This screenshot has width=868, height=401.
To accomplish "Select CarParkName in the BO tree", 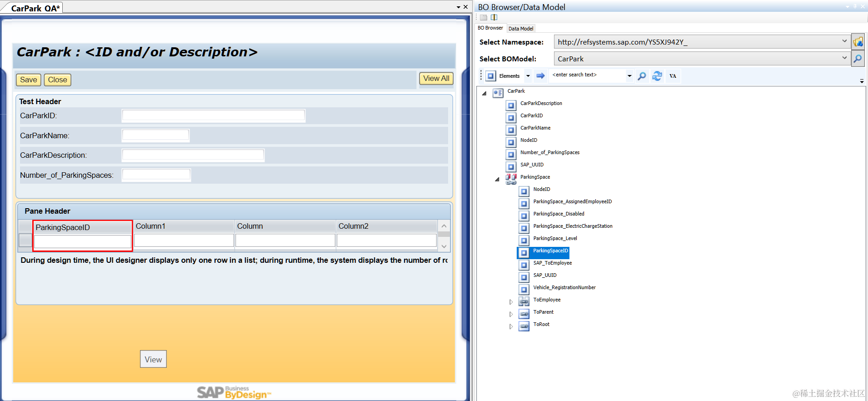I will [x=535, y=128].
